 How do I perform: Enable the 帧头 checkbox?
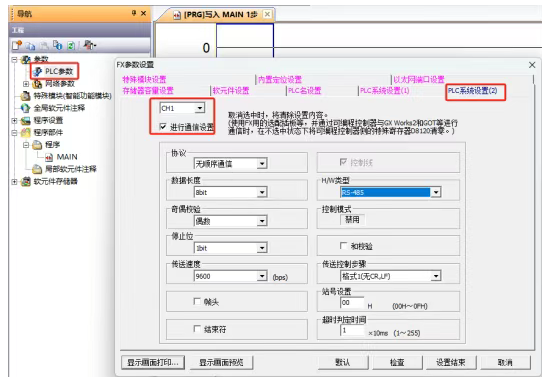coord(197,301)
